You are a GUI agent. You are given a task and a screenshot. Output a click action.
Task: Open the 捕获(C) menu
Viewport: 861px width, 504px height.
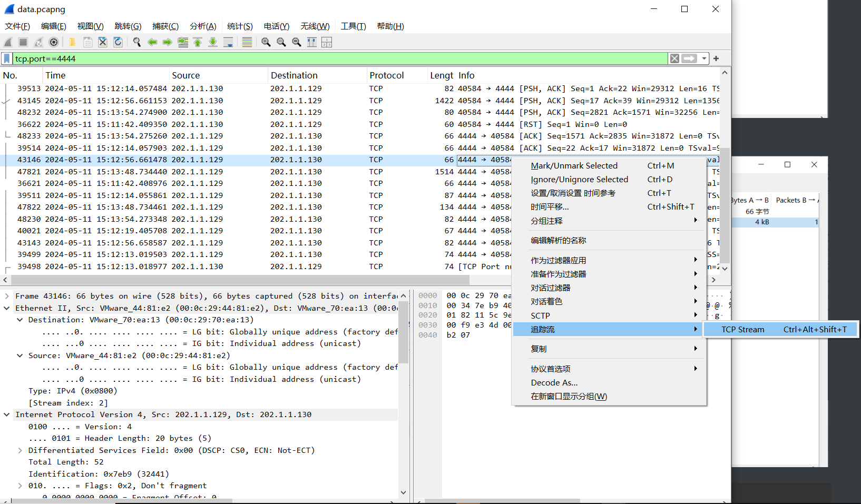pos(165,26)
